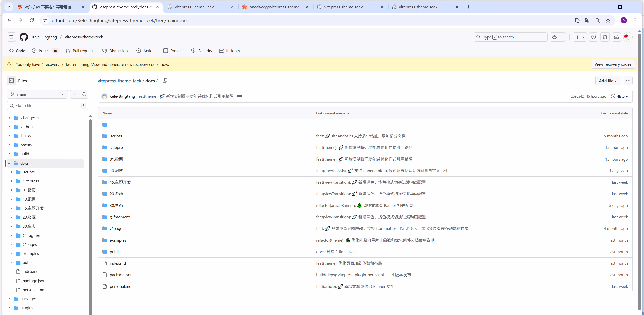Bookmark this page with the star icon
This screenshot has width=644, height=315.
pyautogui.click(x=608, y=20)
